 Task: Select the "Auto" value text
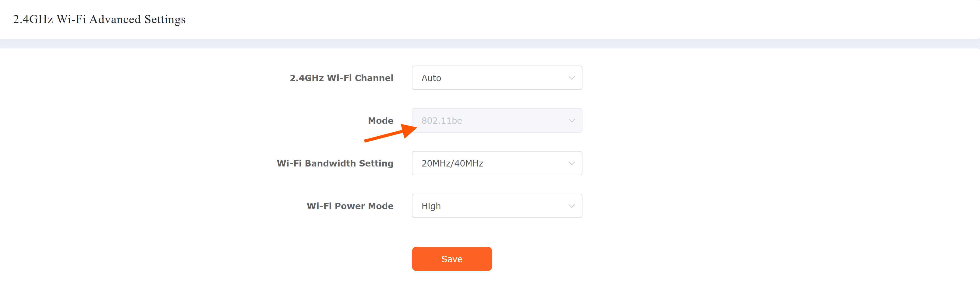point(431,78)
